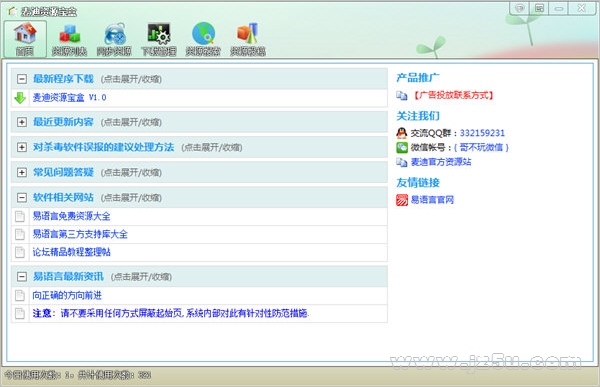Screen dimensions: 600x387
Task: Open 论坛精品教程整理帖 link
Action: tap(72, 252)
